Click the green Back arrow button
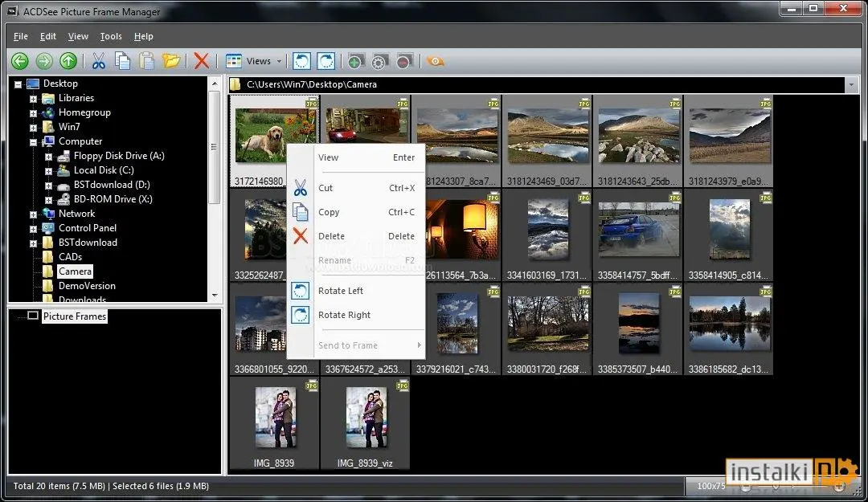The height and width of the screenshot is (502, 868). click(x=20, y=61)
